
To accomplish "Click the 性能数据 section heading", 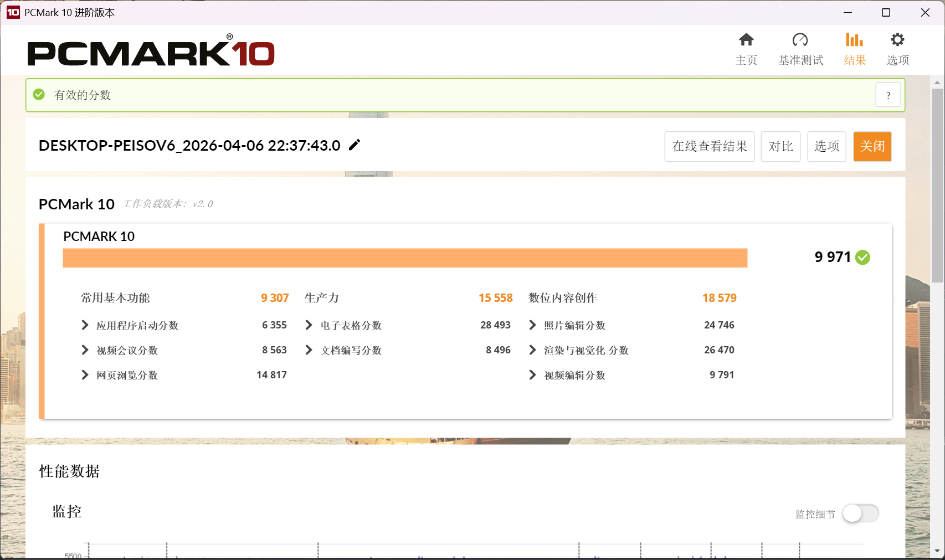I will click(x=69, y=471).
